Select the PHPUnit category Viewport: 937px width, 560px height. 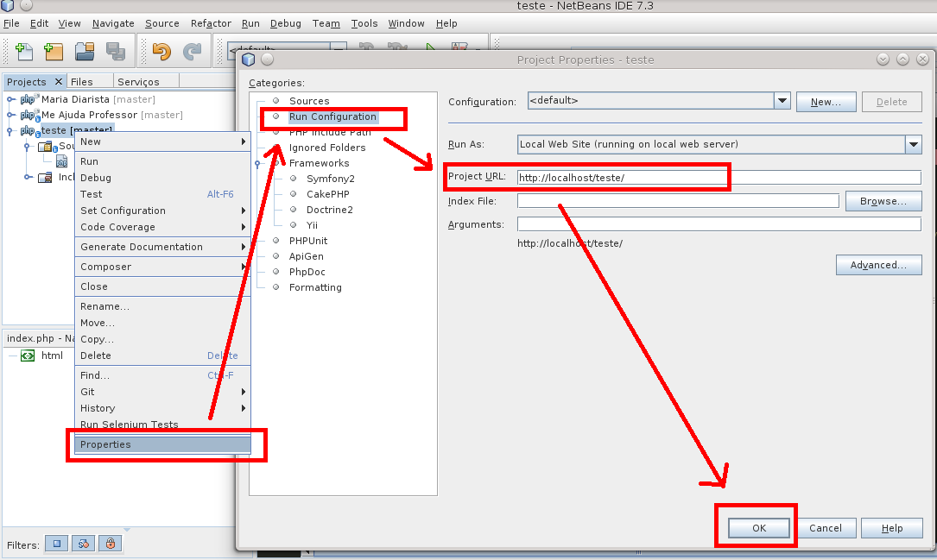(308, 241)
